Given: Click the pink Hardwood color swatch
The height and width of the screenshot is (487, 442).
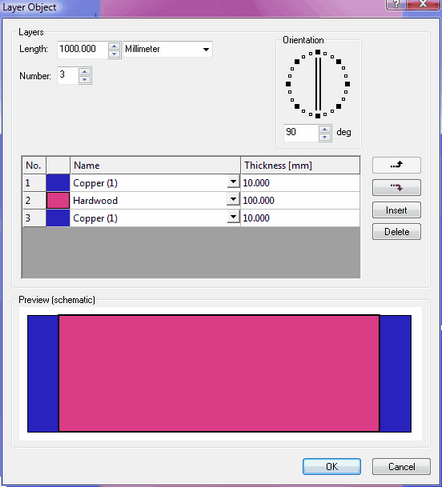Looking at the screenshot, I should coord(58,200).
